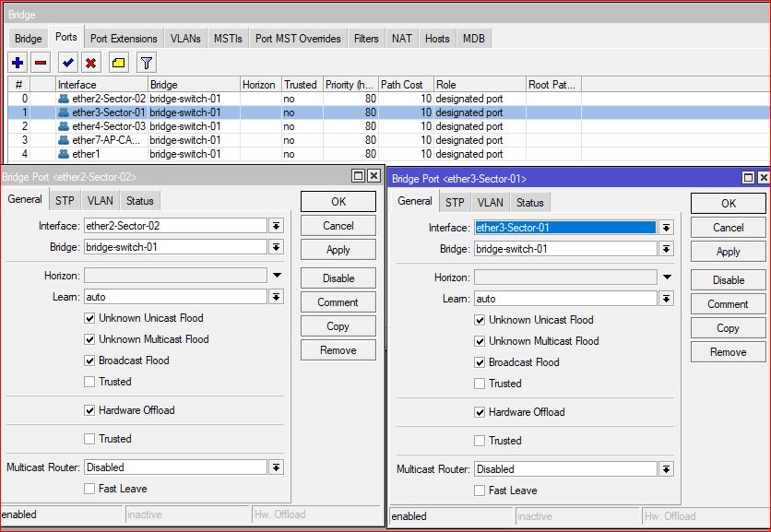The height and width of the screenshot is (532, 771).
Task: Click OK in ether3-Sector-01 window
Action: (729, 204)
